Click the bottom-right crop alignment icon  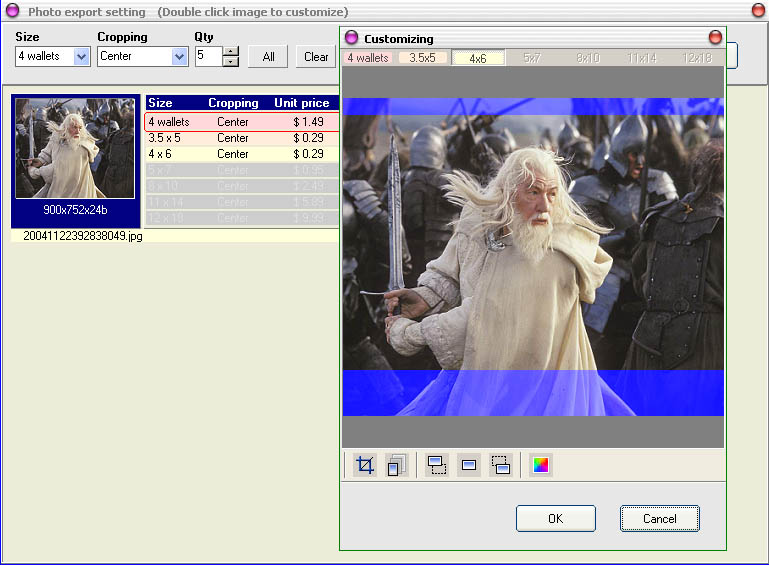[x=501, y=465]
